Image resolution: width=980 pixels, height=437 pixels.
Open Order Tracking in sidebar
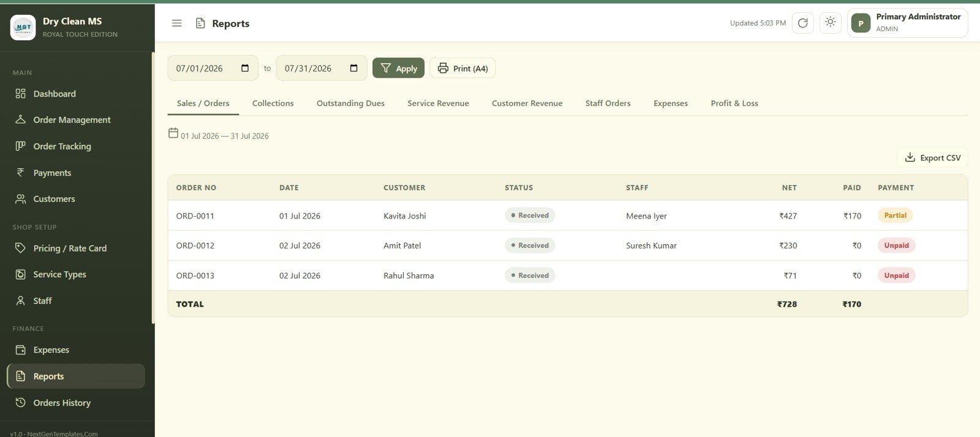(x=76, y=146)
